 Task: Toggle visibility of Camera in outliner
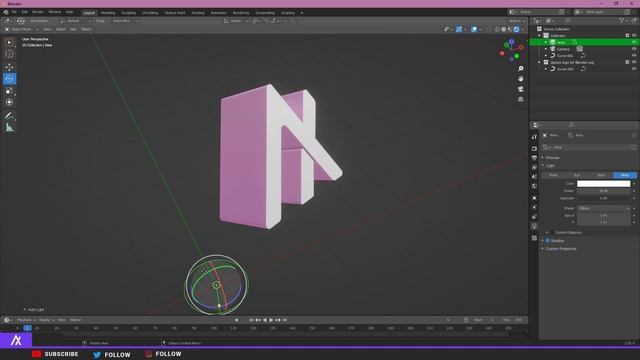[x=634, y=49]
